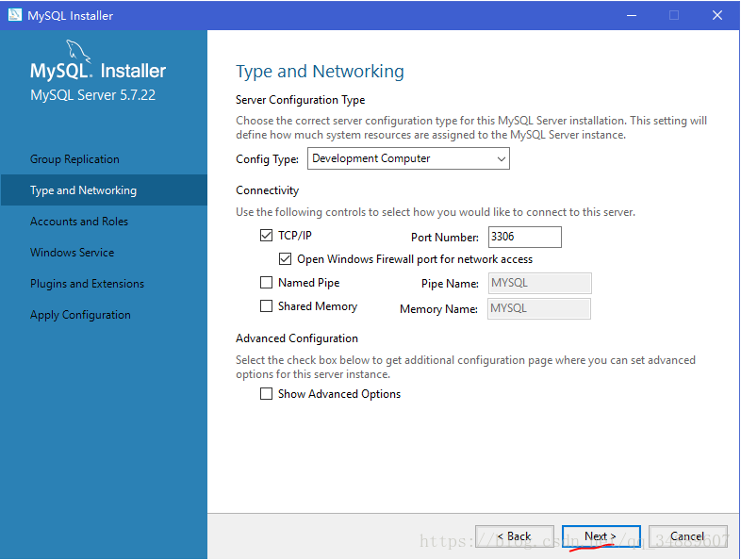
Task: Enable the Named Pipe checkbox
Action: click(x=267, y=283)
